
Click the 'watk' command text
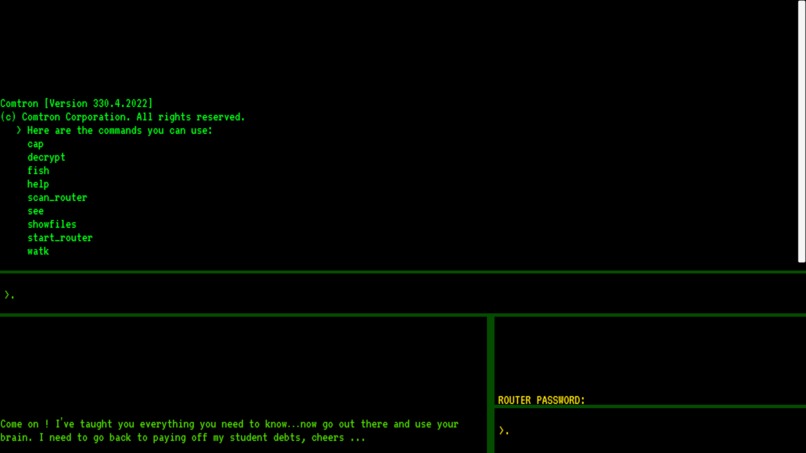coord(38,251)
